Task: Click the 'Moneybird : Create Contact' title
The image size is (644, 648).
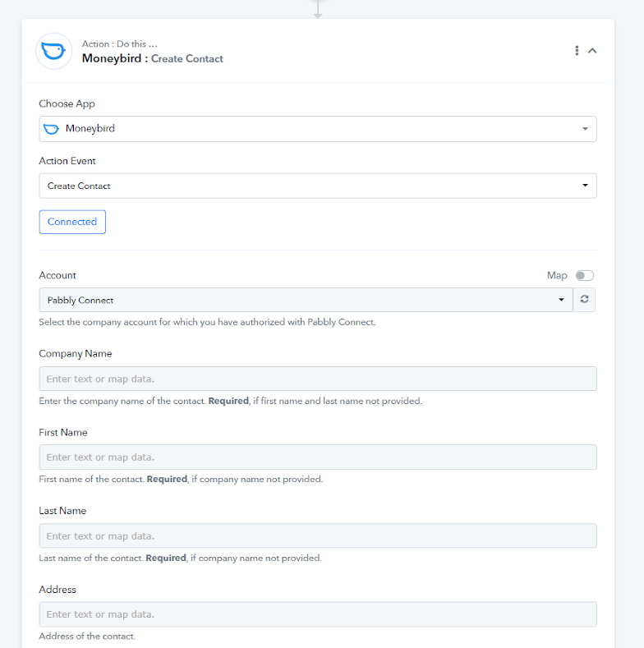Action: (x=153, y=58)
